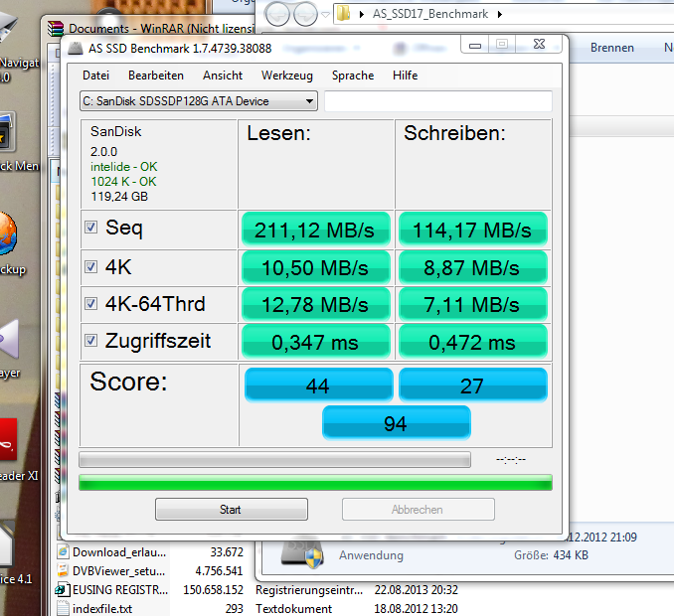This screenshot has width=674, height=616.
Task: Click the Start button
Action: [x=232, y=510]
